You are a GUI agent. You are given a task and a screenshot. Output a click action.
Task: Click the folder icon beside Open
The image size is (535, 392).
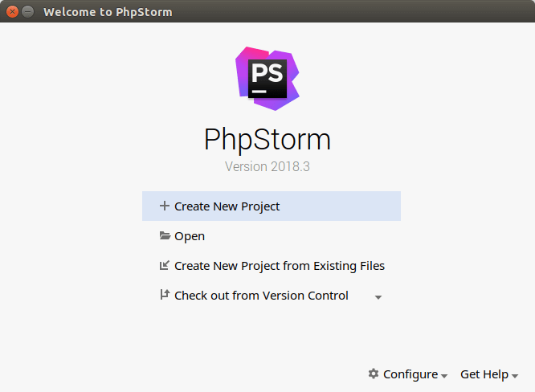point(165,236)
